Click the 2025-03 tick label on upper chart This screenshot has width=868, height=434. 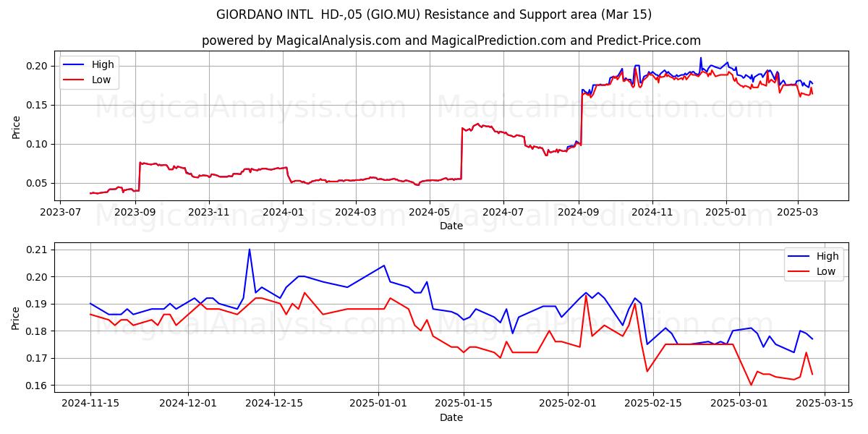pos(797,212)
